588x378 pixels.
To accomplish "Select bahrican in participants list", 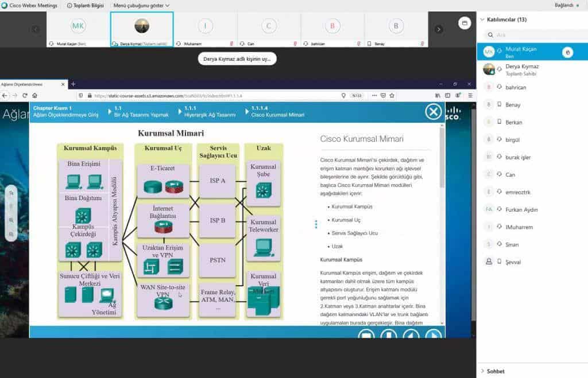I will (x=532, y=87).
